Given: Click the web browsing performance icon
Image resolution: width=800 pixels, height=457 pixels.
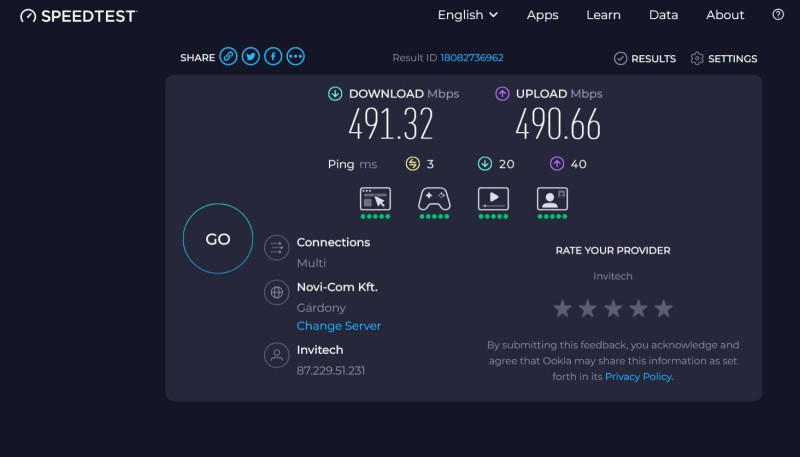Looking at the screenshot, I should 376,199.
